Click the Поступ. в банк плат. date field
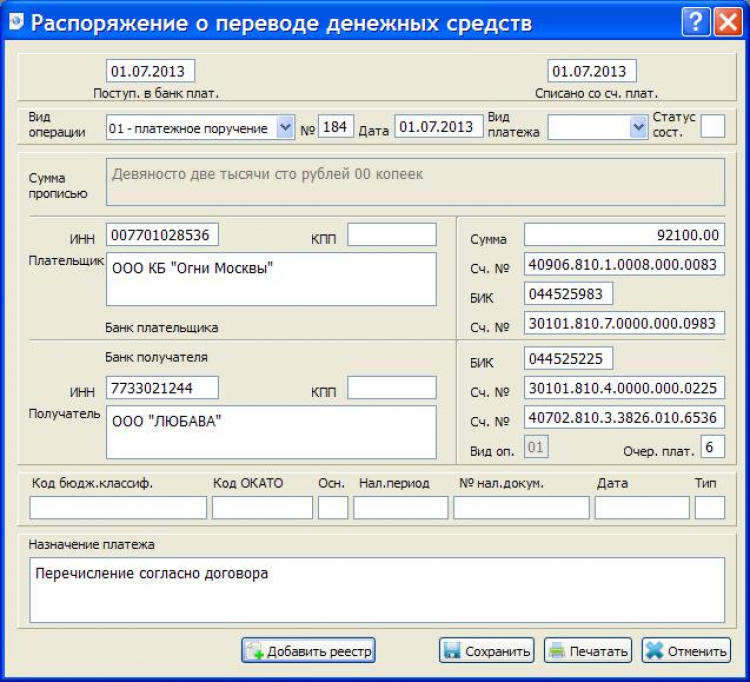Screen dimensions: 750x682 [150, 71]
